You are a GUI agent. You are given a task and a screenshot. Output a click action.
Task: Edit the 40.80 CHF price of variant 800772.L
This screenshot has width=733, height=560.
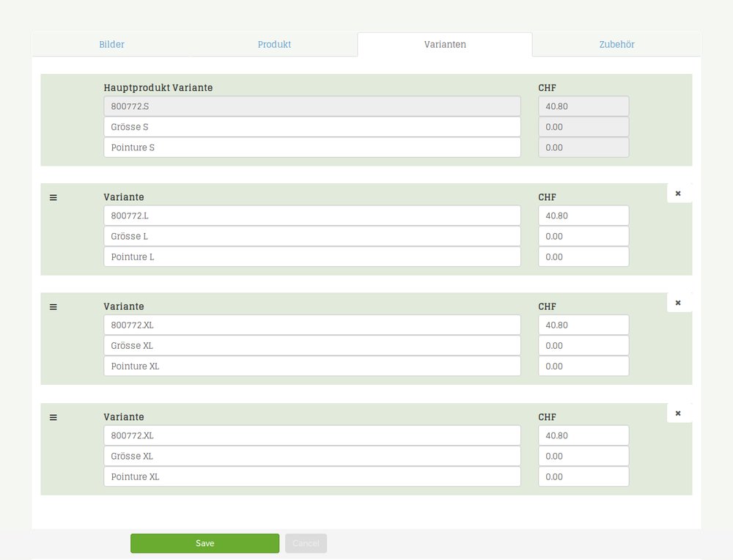coord(583,215)
